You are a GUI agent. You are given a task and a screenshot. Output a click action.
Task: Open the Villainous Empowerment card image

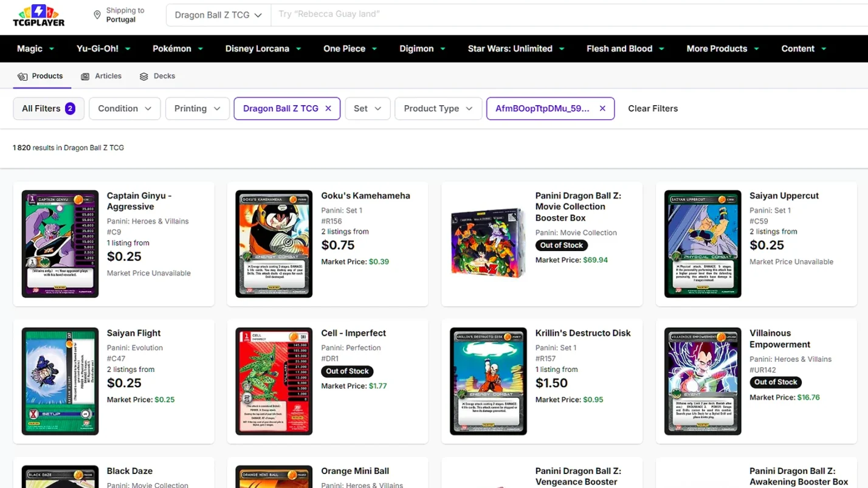pos(703,382)
